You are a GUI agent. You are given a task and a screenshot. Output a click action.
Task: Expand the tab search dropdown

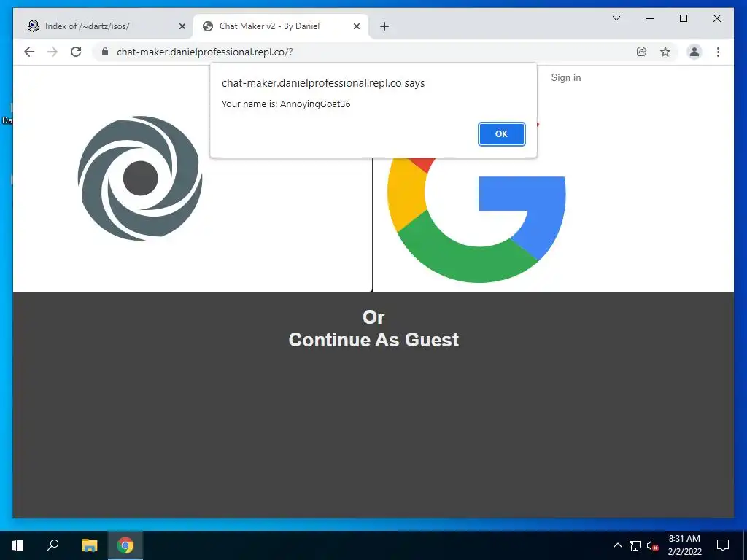click(x=616, y=18)
